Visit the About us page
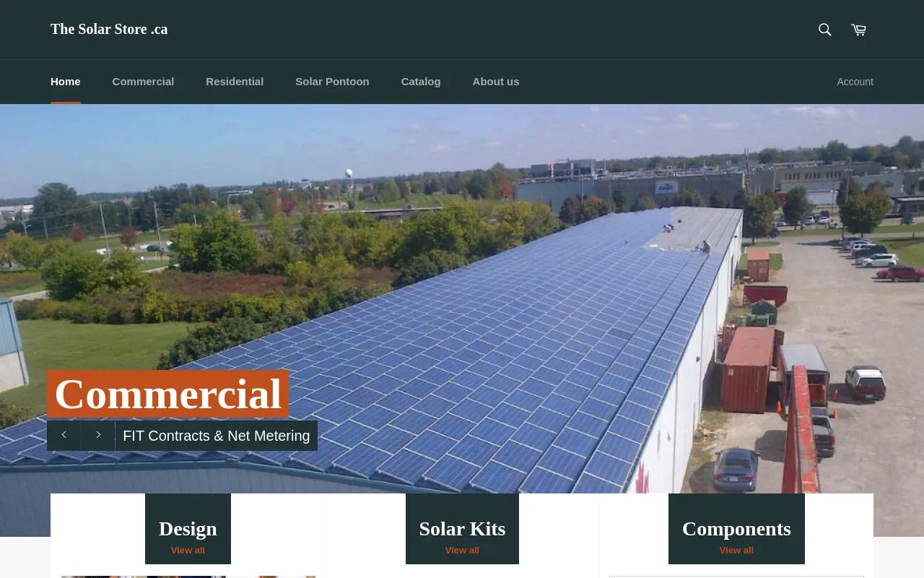The image size is (924, 578). pyautogui.click(x=496, y=82)
